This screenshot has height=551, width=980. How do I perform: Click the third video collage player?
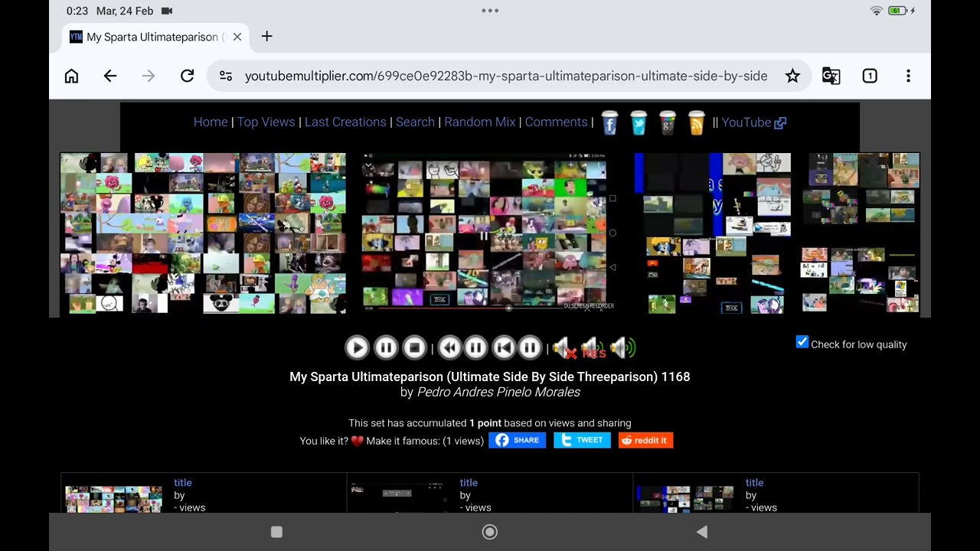click(777, 233)
